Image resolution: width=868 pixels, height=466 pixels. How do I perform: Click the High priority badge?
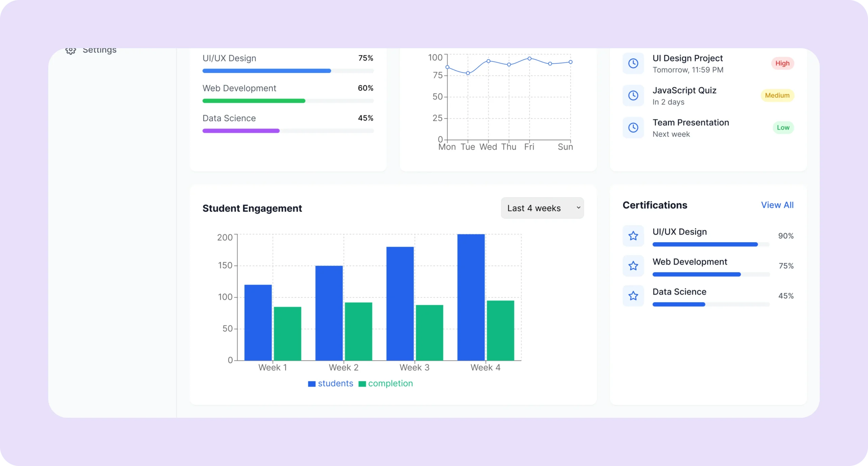[782, 63]
